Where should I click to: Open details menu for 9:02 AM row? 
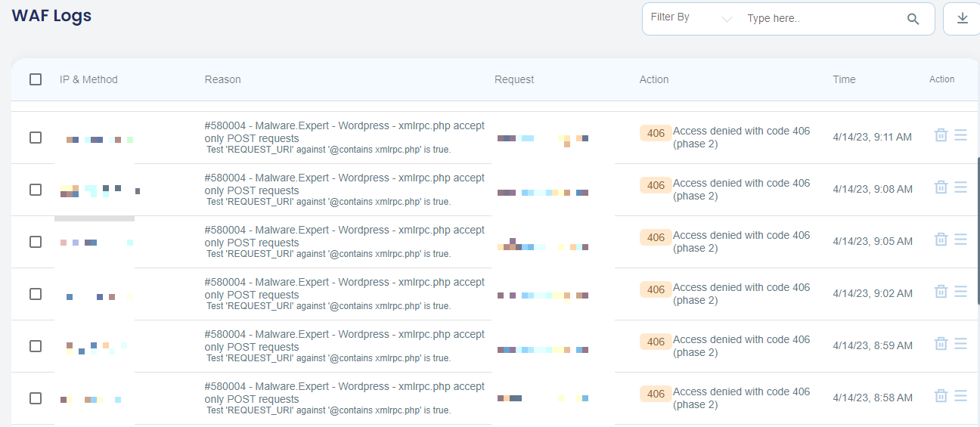click(x=960, y=291)
